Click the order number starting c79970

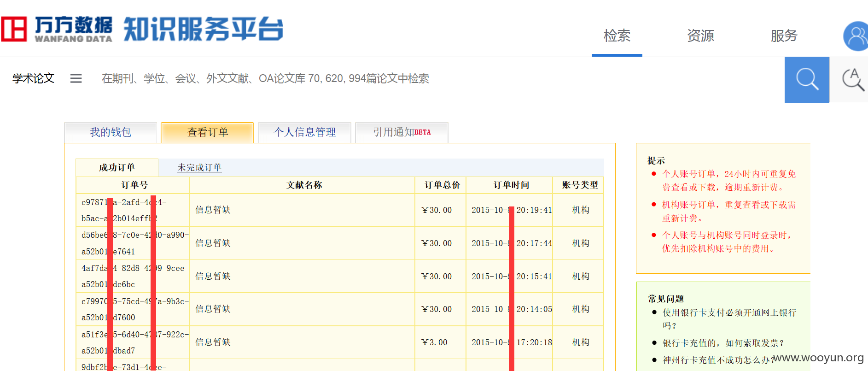coord(135,309)
